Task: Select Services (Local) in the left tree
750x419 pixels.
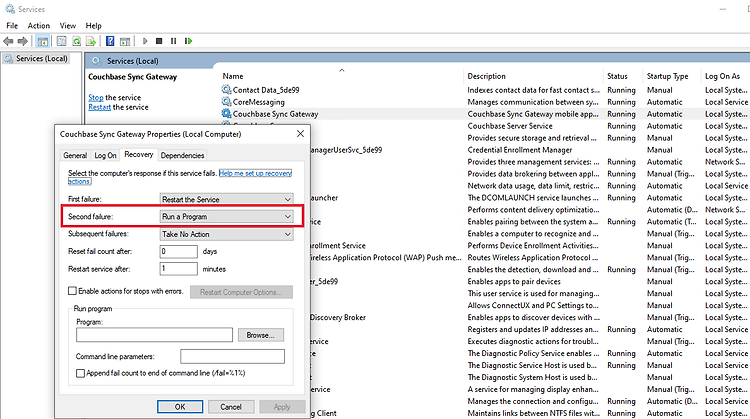Action: click(x=42, y=58)
